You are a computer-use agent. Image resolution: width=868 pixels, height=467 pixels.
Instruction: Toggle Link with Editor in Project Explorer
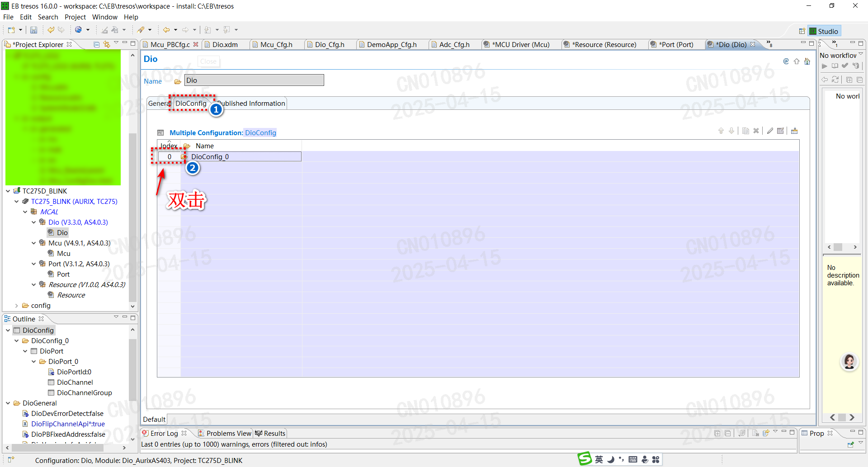(x=107, y=44)
